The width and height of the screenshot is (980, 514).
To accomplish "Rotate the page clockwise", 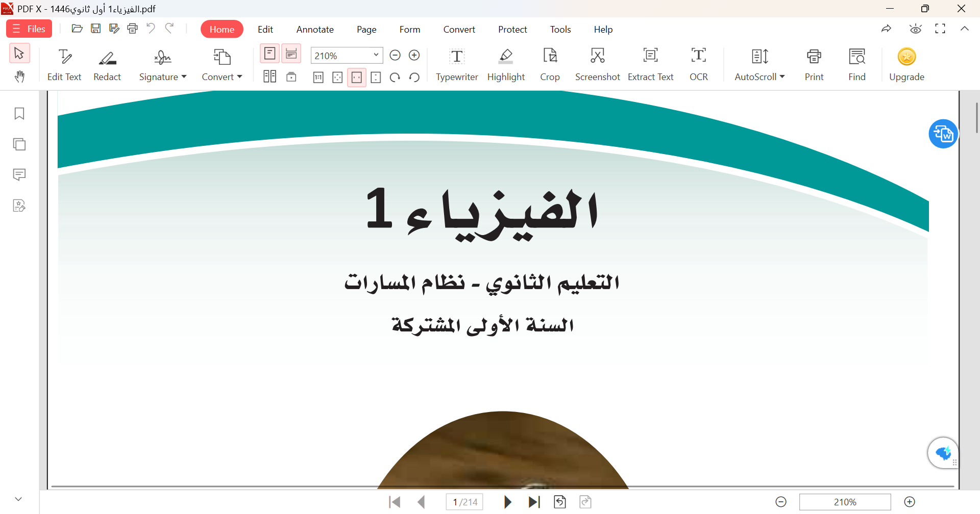I will 395,77.
